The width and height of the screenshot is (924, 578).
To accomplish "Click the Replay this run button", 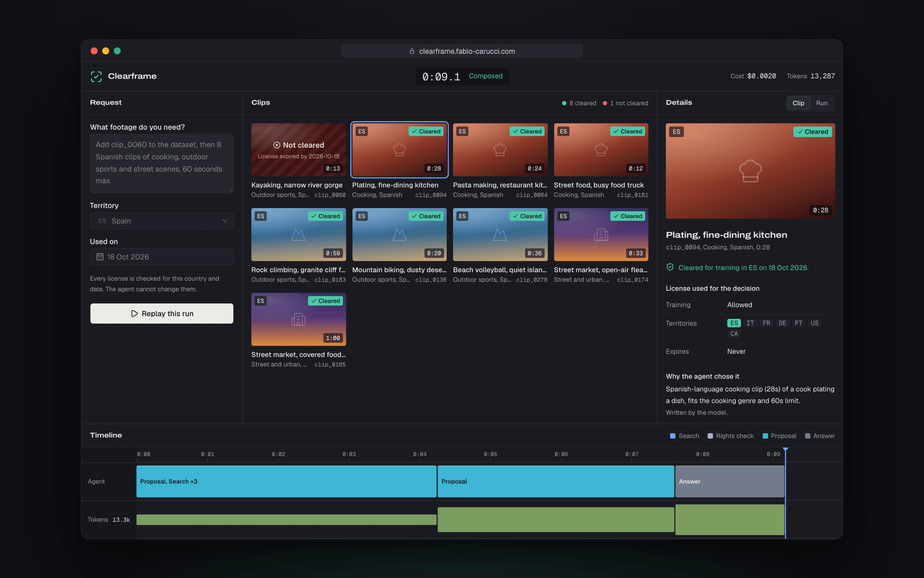I will click(162, 314).
